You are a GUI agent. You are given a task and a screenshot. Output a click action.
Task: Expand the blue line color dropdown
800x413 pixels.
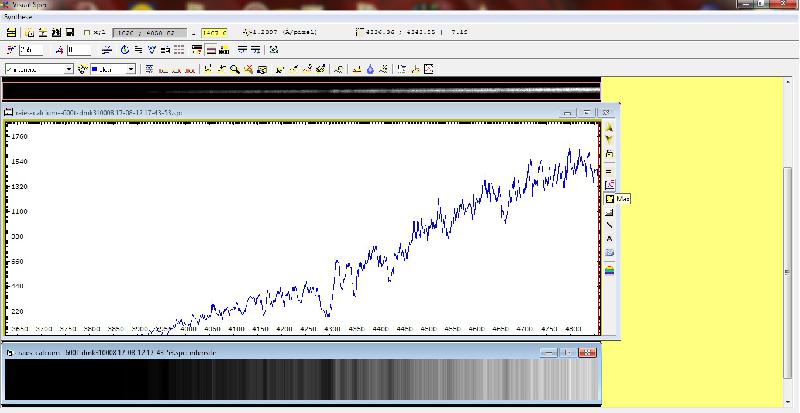coord(113,69)
